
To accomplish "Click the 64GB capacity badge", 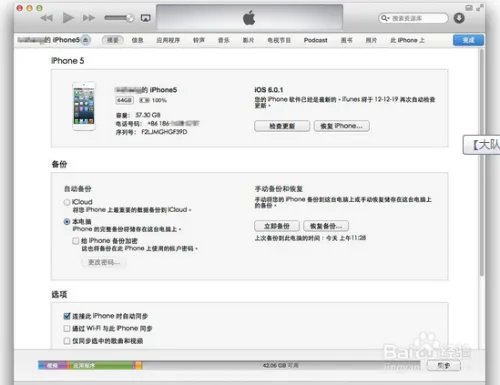I will click(124, 100).
